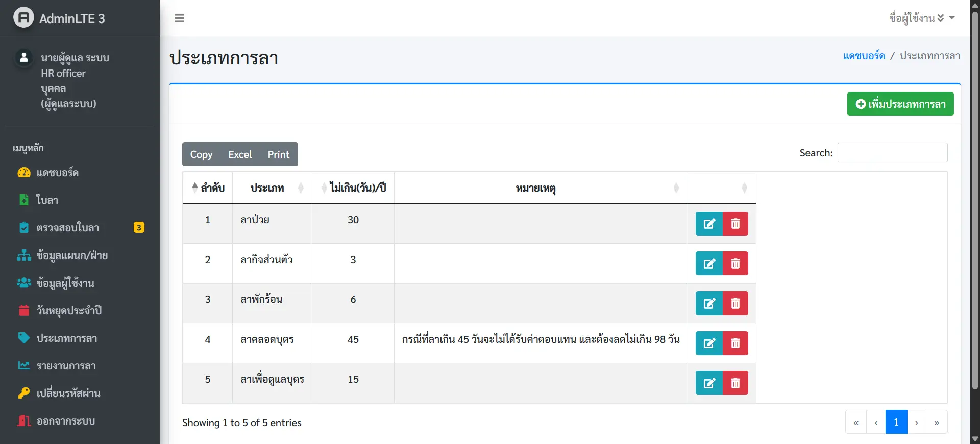Viewport: 980px width, 444px height.
Task: Edit the ลาคลอดบุตร row
Action: [709, 343]
